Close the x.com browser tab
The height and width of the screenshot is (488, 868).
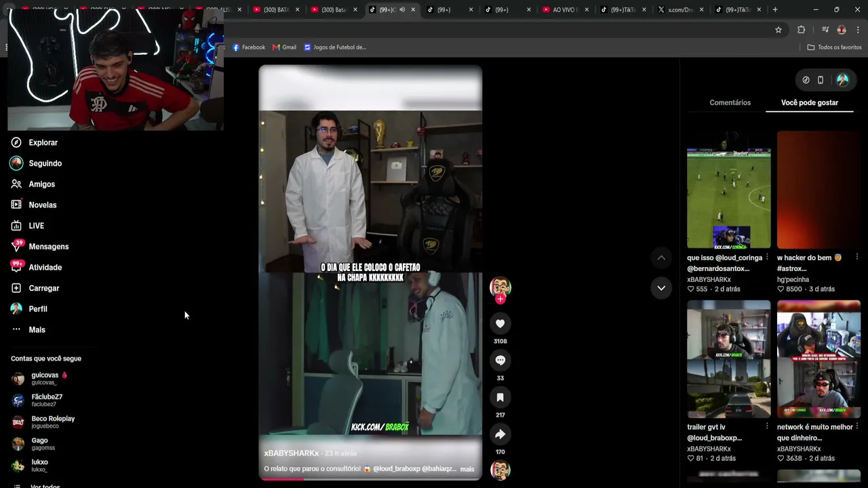pos(701,9)
